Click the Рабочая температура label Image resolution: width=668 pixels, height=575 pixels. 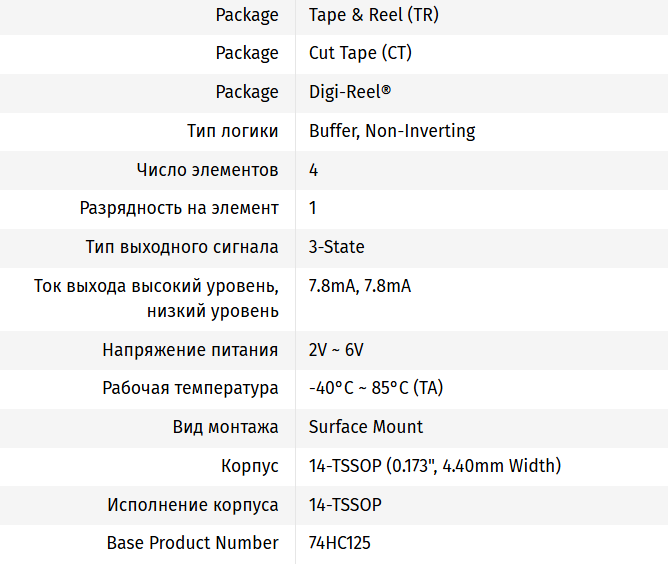click(x=190, y=388)
